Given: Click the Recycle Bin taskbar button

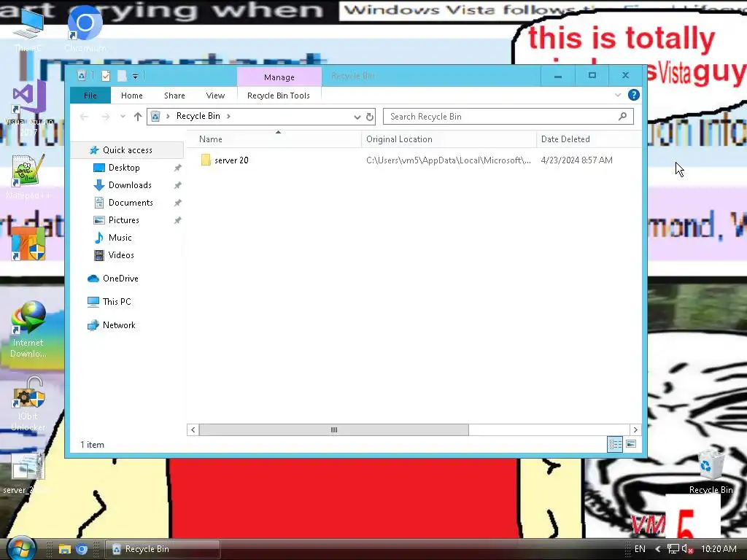Looking at the screenshot, I should click(x=162, y=549).
